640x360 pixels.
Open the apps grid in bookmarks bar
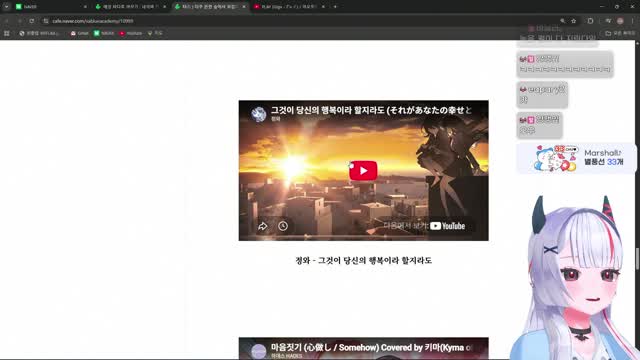pos(7,33)
